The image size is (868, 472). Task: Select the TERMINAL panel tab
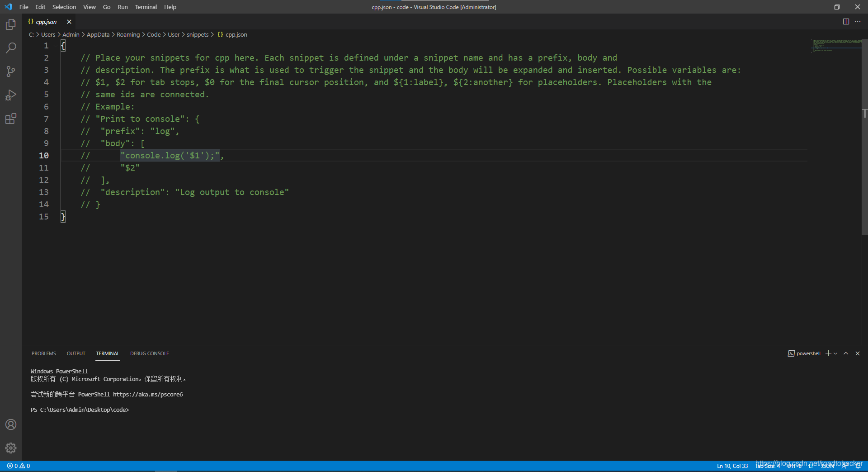click(x=108, y=353)
